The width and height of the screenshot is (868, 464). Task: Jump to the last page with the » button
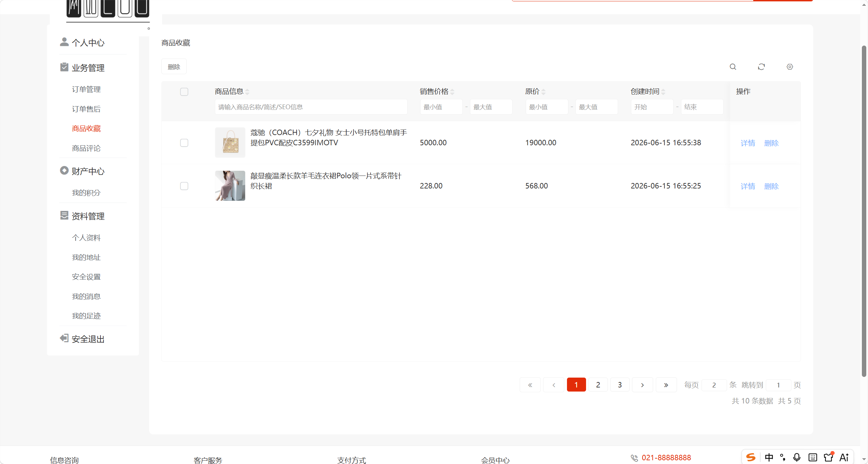tap(666, 385)
